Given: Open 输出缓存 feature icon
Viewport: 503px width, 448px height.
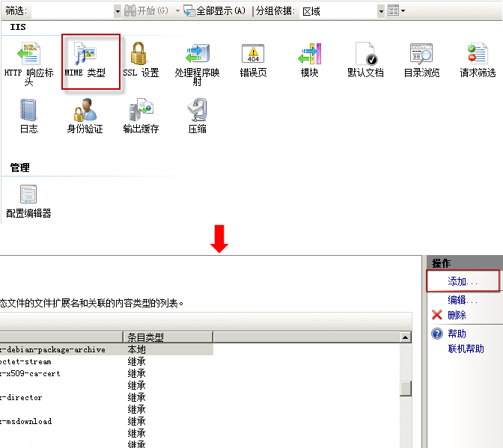Looking at the screenshot, I should pos(141,112).
